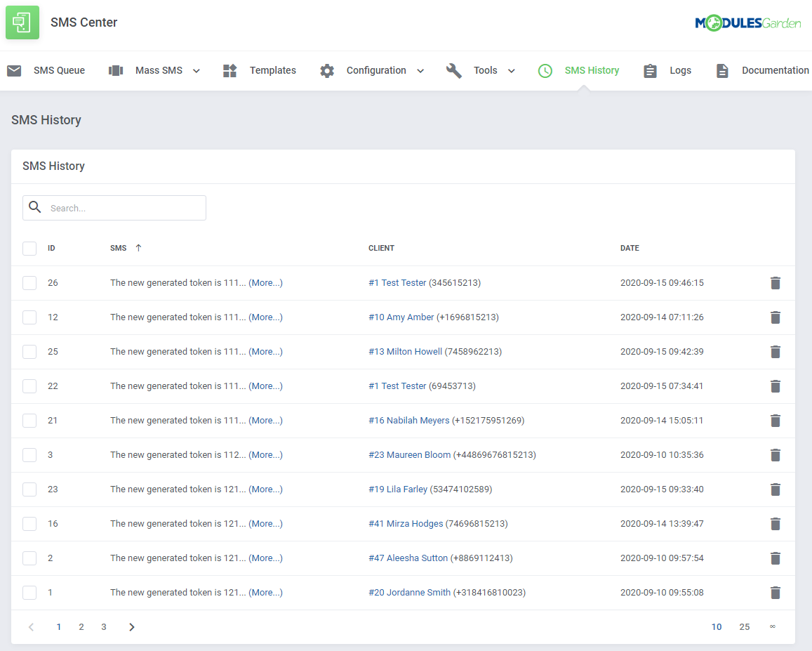Show more of SMS ID 1 message
The width and height of the screenshot is (812, 651).
(x=266, y=593)
